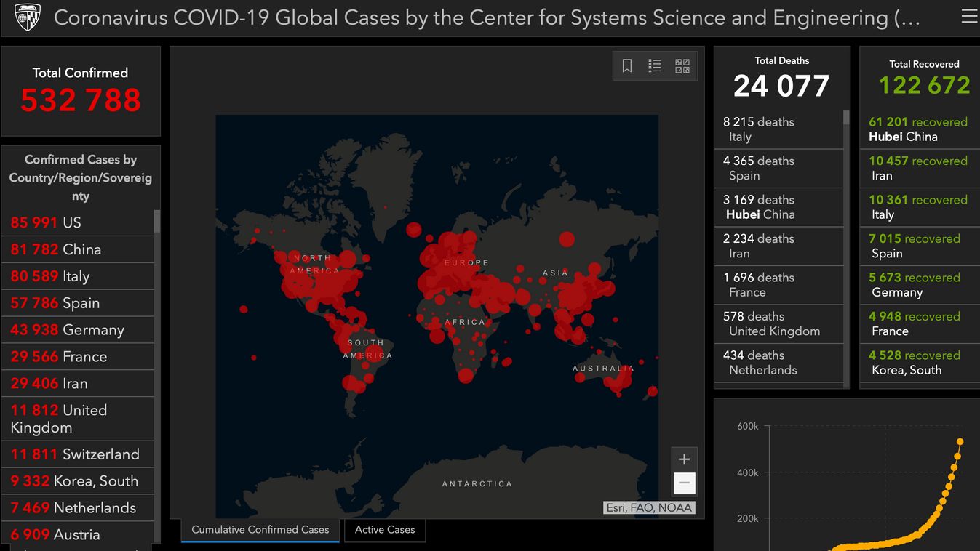Click the latest point on the case curve

(960, 441)
